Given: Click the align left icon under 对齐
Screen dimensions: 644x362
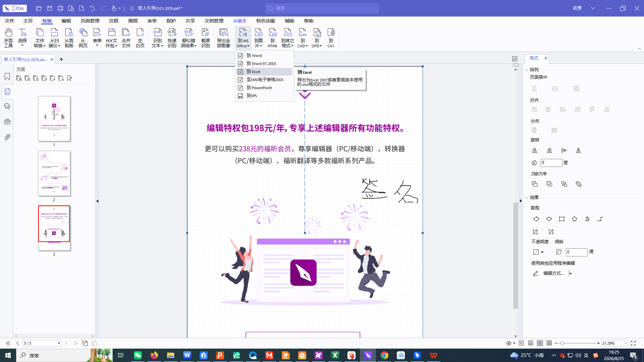Looking at the screenshot, I should pos(563,109).
